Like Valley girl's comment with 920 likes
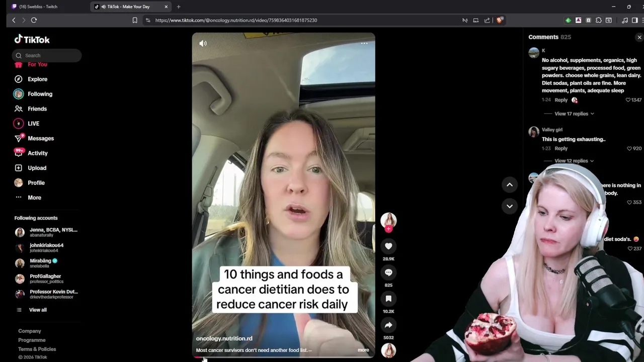 click(629, 149)
